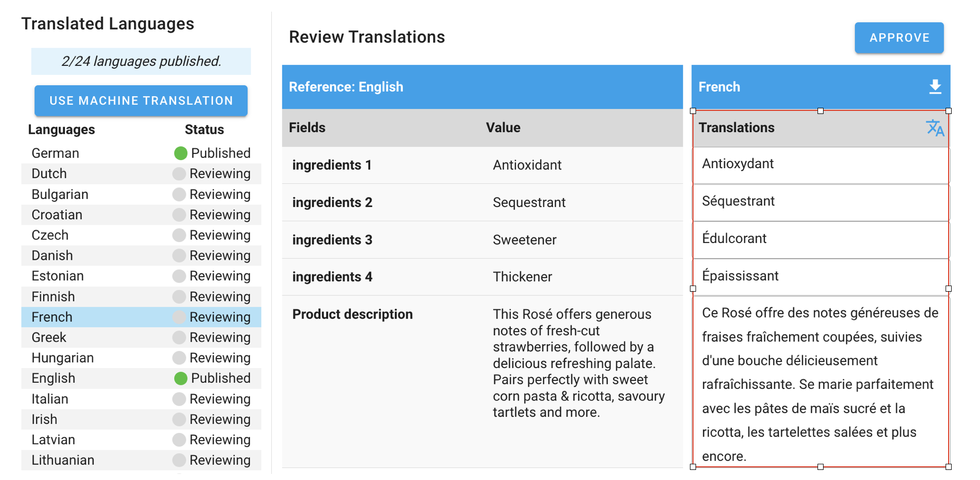Click the Épaississant translation field

pos(820,276)
